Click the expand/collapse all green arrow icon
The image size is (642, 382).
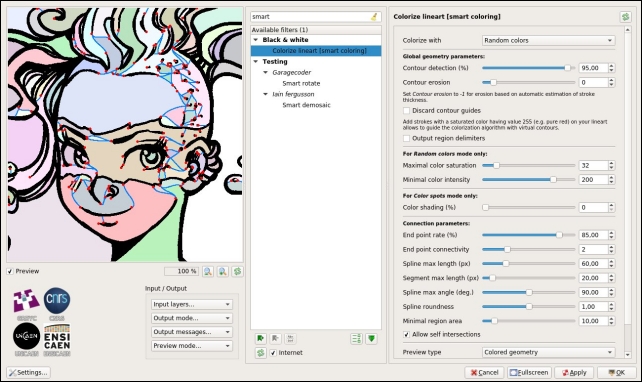pos(371,339)
